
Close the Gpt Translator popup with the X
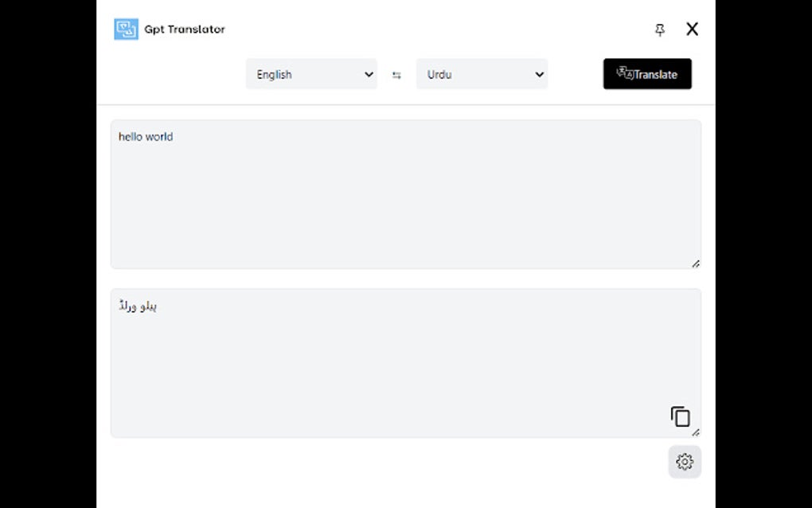click(692, 29)
